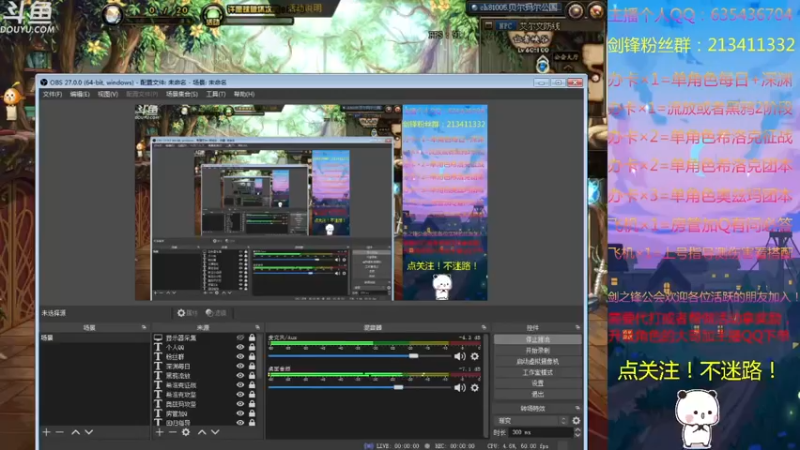Screen dimensions: 800x450
Task: Open the 工具(T) menu
Action: click(x=216, y=94)
